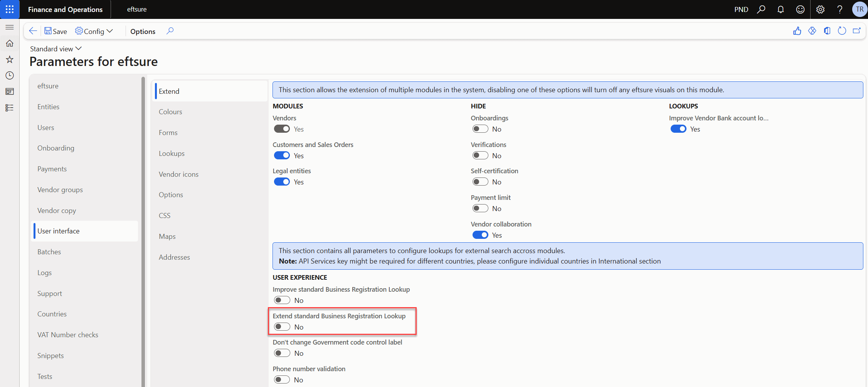The width and height of the screenshot is (868, 387).
Task: Toggle Self-certification switch
Action: tap(480, 182)
